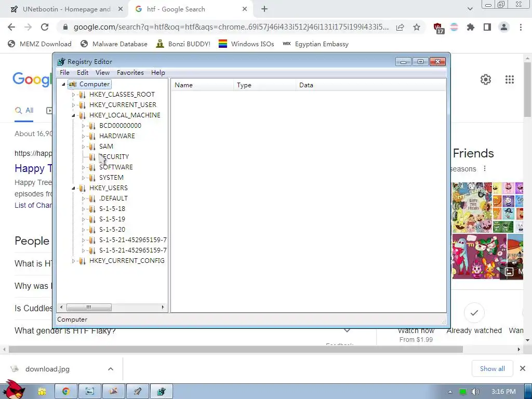Select the BCD00000000 folder icon
The image size is (532, 399).
92,126
